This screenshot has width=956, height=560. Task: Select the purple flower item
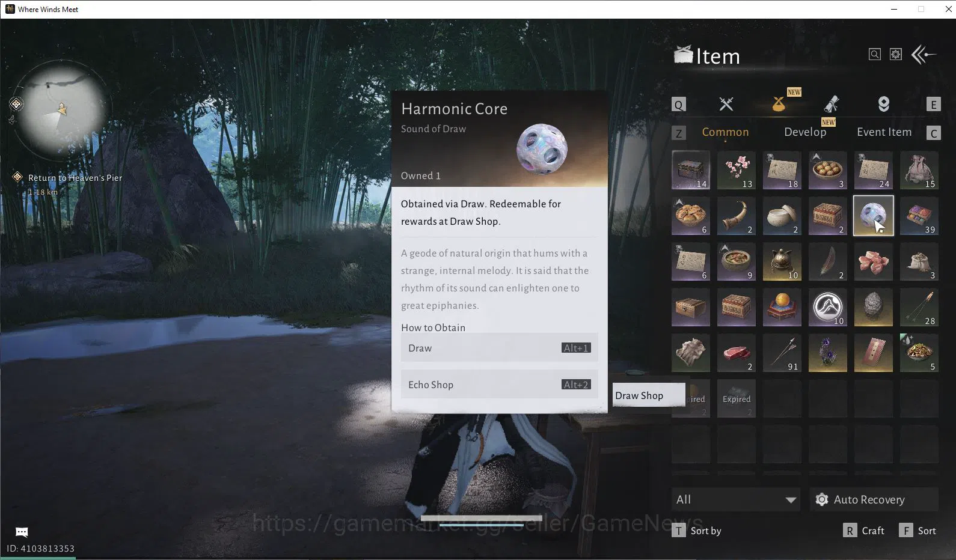pyautogui.click(x=828, y=353)
